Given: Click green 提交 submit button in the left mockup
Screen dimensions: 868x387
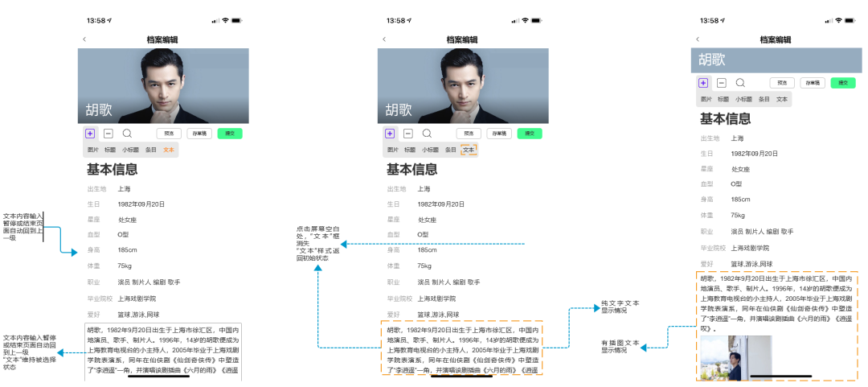Looking at the screenshot, I should [x=230, y=134].
